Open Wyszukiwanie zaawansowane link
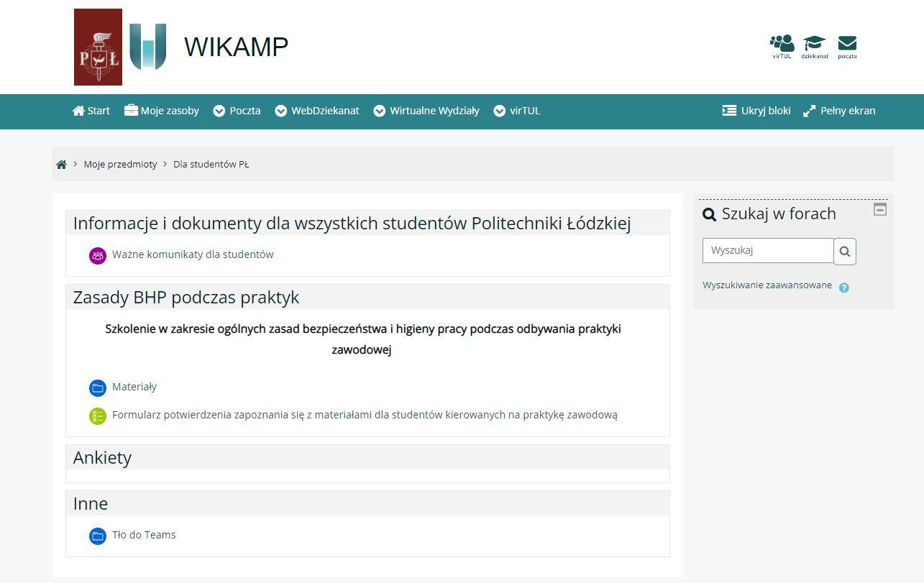 (767, 285)
